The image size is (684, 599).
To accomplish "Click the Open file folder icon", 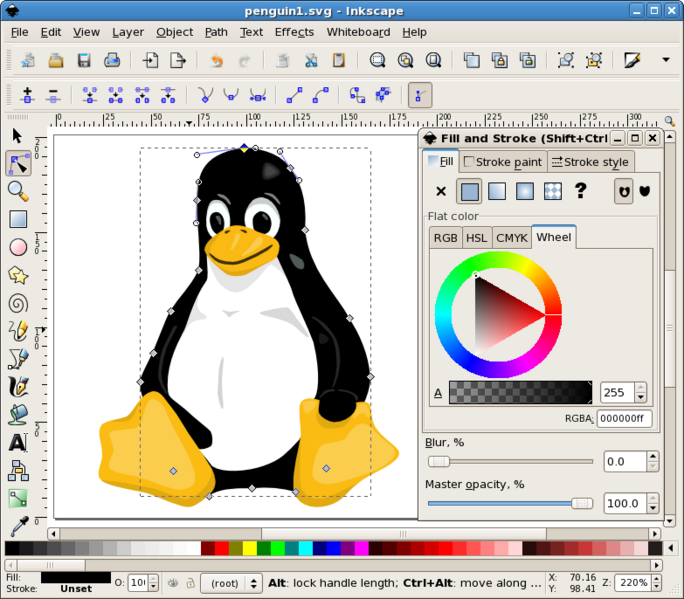I will pos(56,60).
